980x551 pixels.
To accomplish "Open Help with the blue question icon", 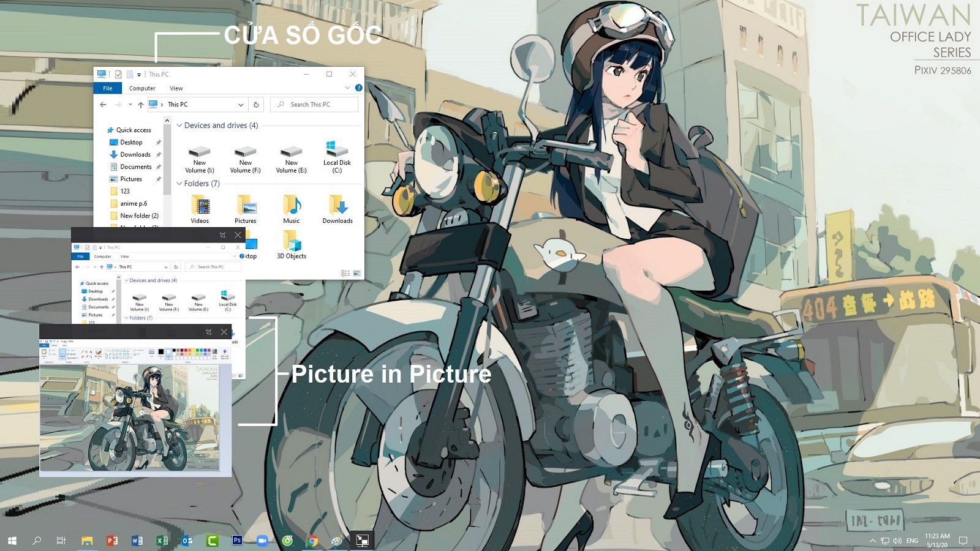I will [x=359, y=88].
